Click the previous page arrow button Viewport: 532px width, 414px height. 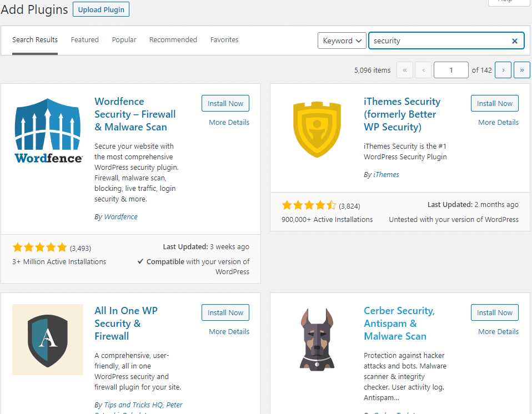pyautogui.click(x=423, y=70)
